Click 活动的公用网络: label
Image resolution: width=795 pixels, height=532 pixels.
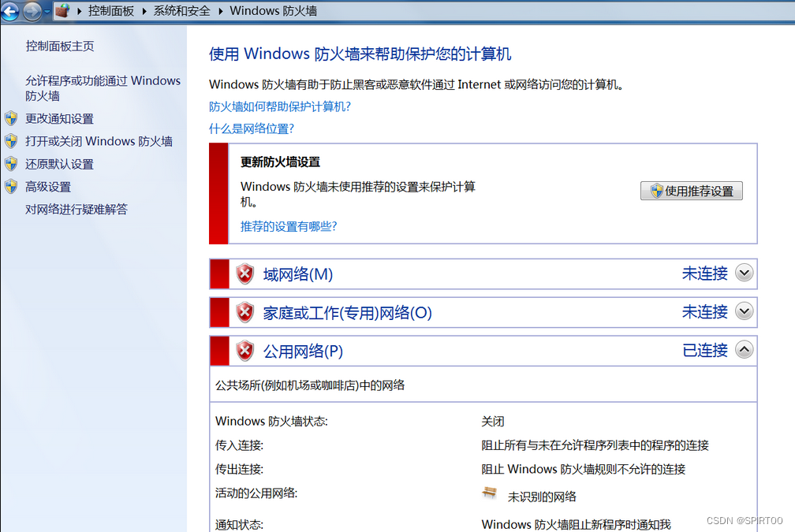pos(256,493)
